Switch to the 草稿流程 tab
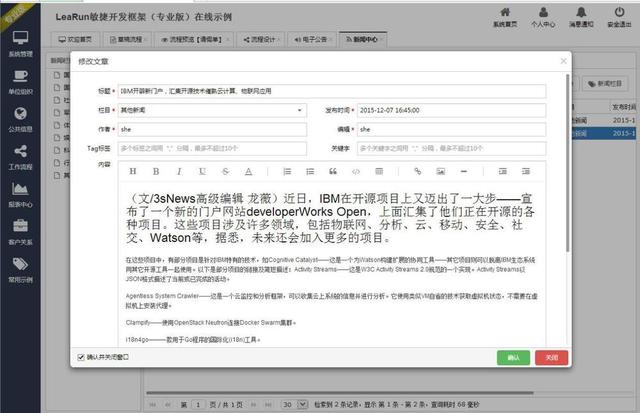 click(x=129, y=39)
